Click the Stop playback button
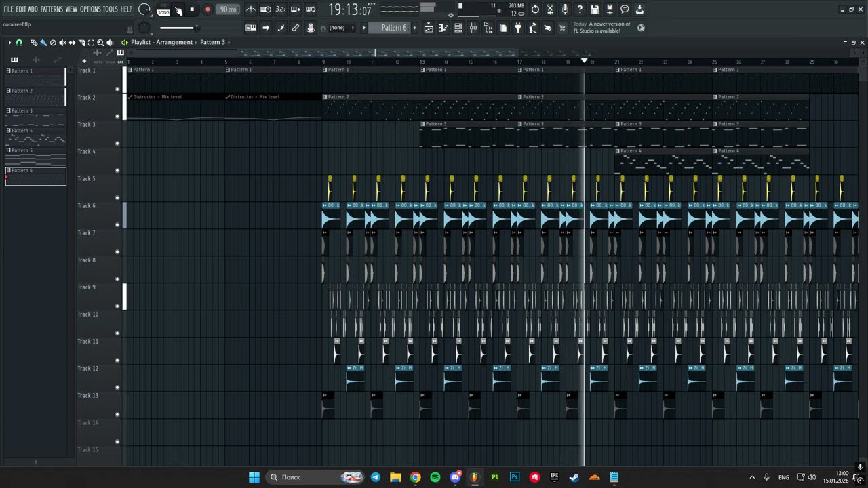 tap(192, 9)
